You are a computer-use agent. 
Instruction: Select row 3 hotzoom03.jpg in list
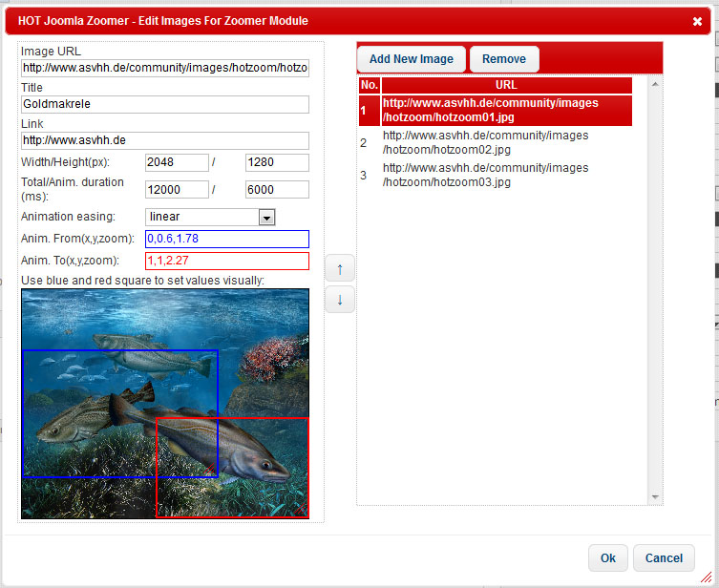pyautogui.click(x=496, y=175)
